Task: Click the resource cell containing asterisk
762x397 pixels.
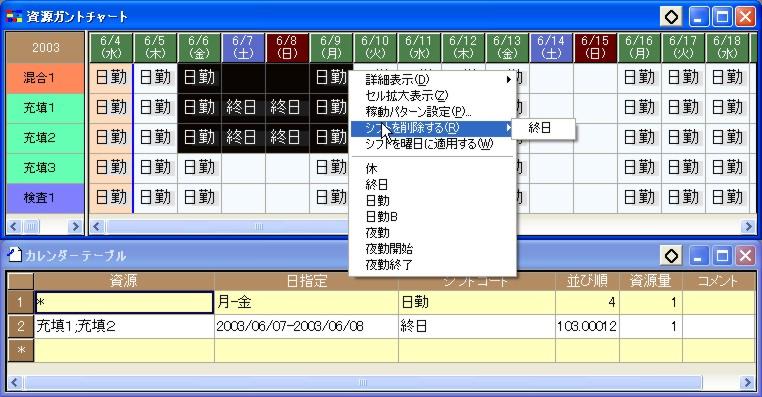Action: [124, 302]
